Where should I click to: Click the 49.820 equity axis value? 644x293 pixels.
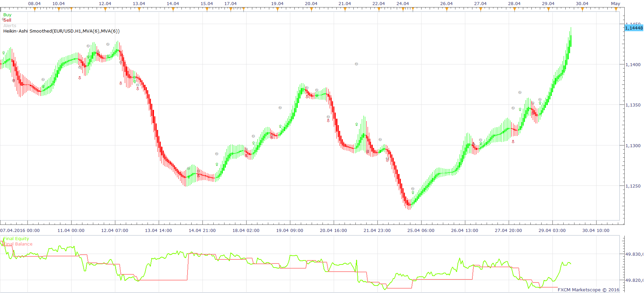[634, 280]
